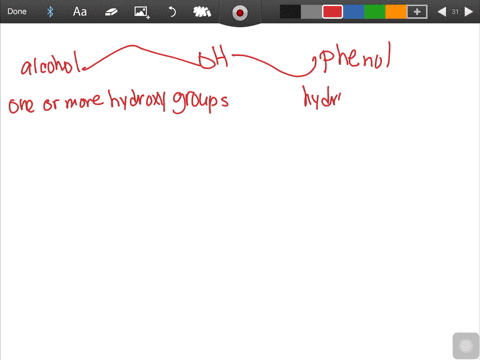The width and height of the screenshot is (480, 360).
Task: Tap the Done button
Action: 17,12
